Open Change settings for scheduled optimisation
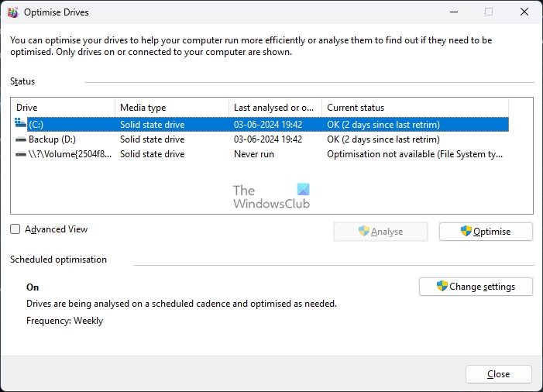 (x=476, y=287)
